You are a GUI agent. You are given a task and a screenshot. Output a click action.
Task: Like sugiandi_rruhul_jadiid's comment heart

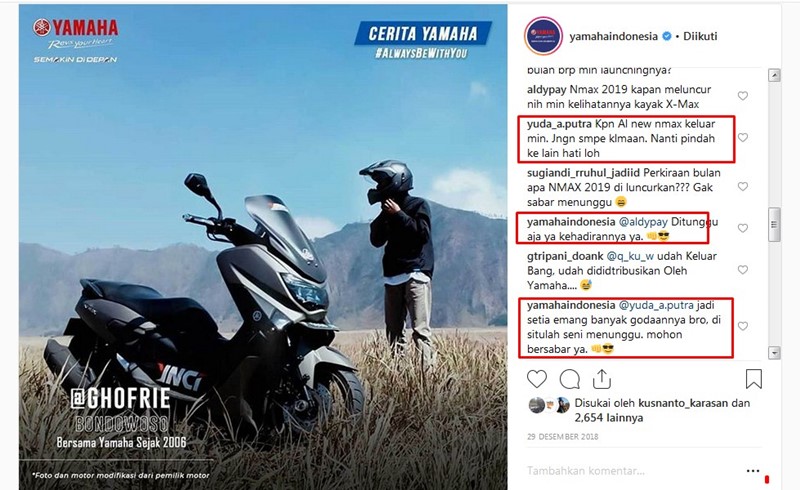click(743, 187)
